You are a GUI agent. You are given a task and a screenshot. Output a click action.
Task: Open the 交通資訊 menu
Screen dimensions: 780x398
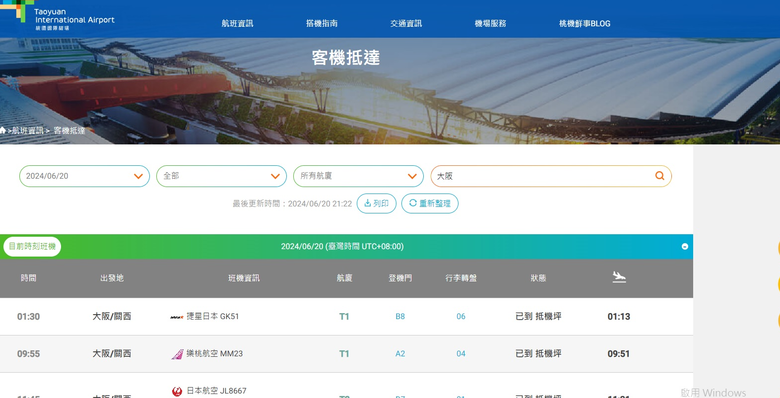point(406,23)
